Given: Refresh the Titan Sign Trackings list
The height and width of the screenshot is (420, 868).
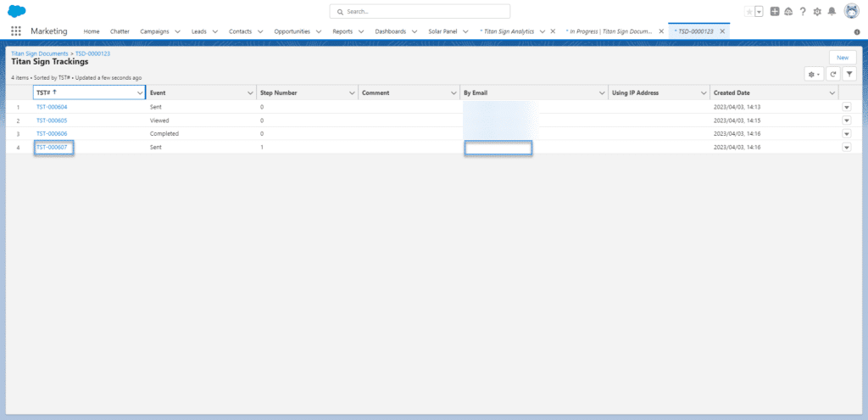Looking at the screenshot, I should pos(833,75).
